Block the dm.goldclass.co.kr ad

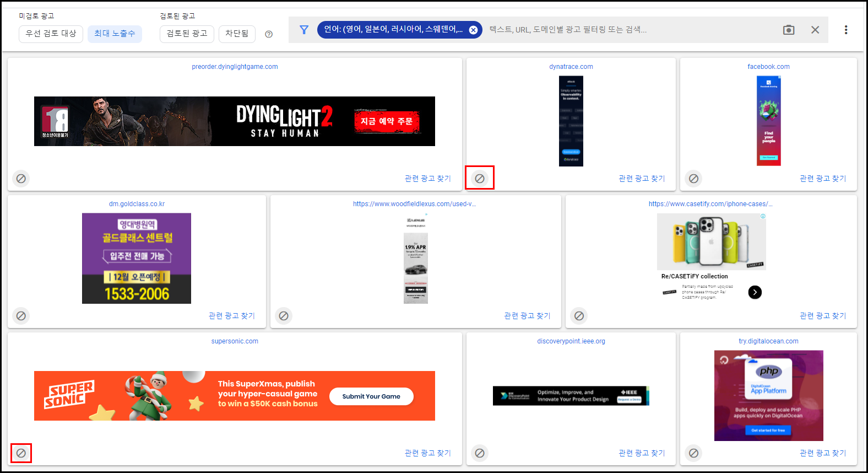click(21, 316)
